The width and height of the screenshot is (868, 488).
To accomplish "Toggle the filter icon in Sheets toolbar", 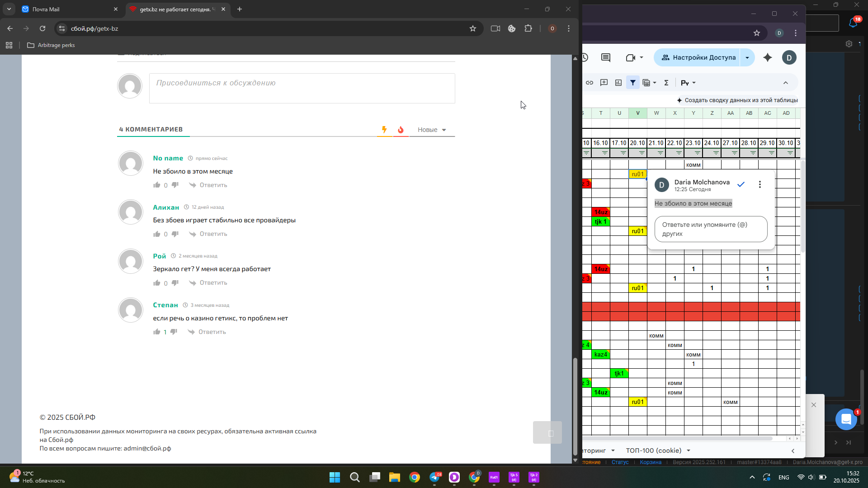I will [x=633, y=83].
